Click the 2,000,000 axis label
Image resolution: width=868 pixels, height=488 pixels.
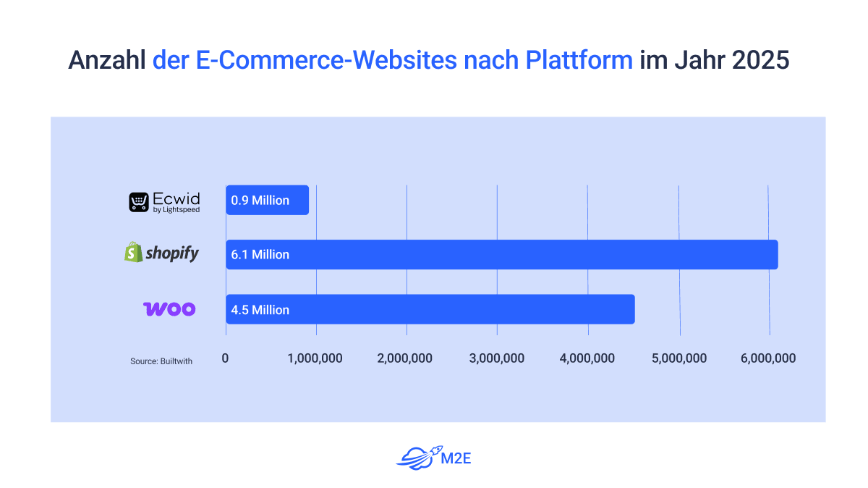pos(406,358)
